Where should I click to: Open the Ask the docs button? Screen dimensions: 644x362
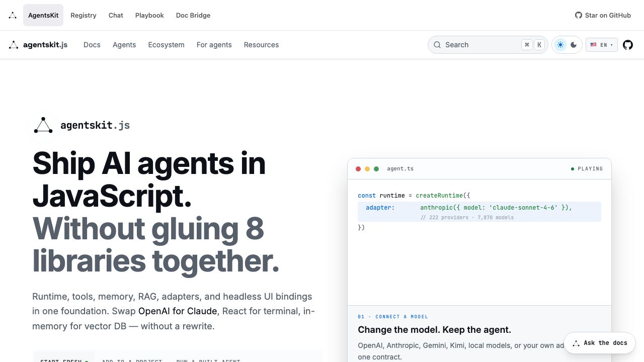pyautogui.click(x=600, y=343)
